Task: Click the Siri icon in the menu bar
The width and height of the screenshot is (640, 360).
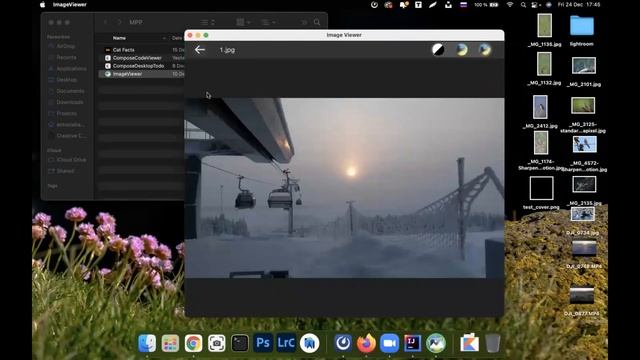Action: (x=549, y=5)
